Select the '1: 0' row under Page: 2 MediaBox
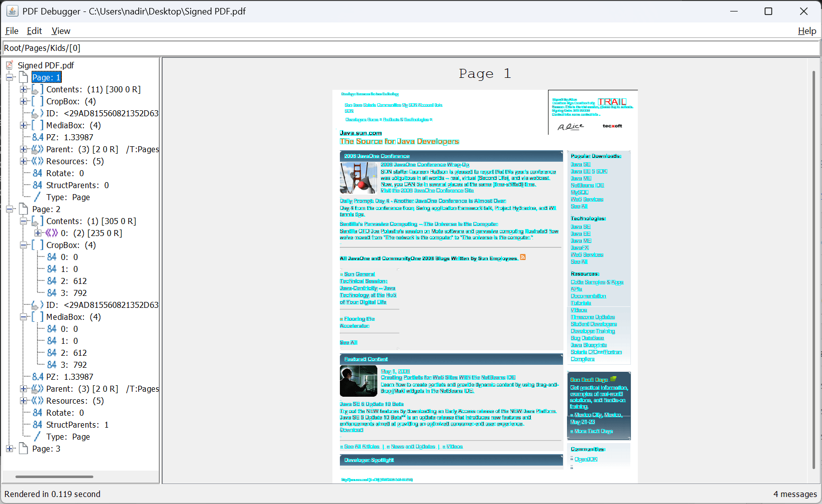The height and width of the screenshot is (504, 822). coord(63,341)
